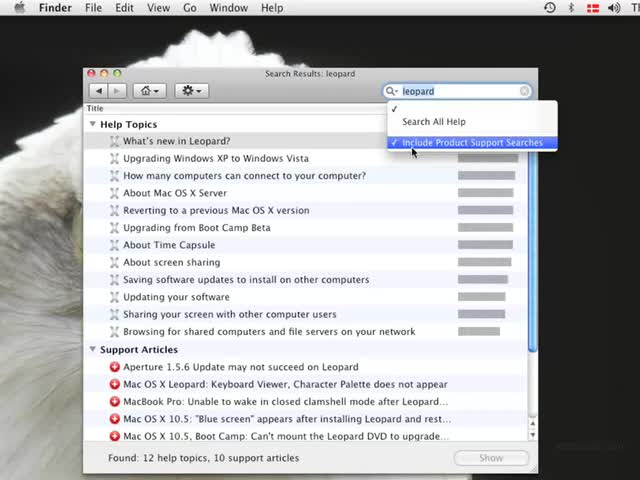
Task: Select the blank checked item in search menu
Action: click(472, 109)
